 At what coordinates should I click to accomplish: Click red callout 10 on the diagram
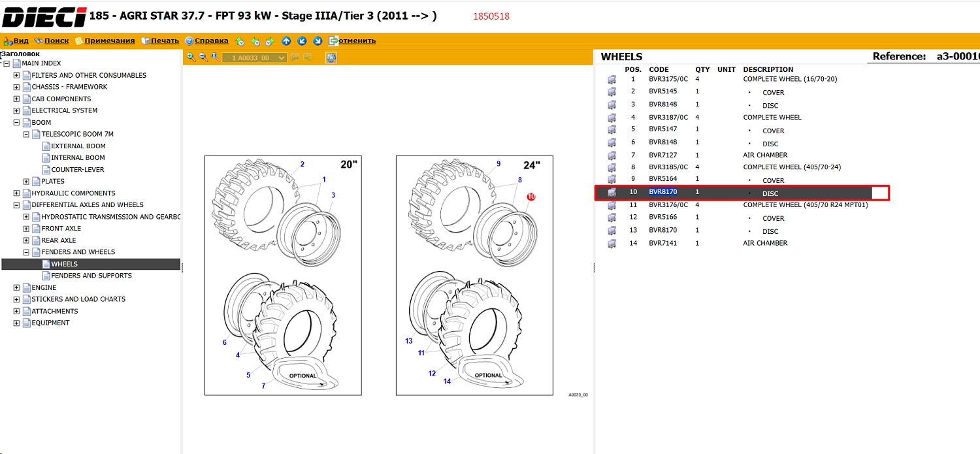(x=531, y=197)
